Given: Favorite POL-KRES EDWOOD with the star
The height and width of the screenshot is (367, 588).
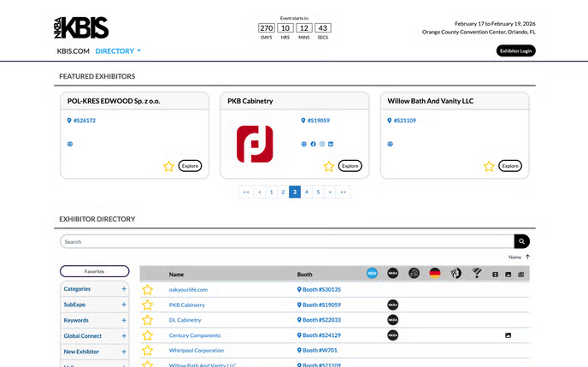Looking at the screenshot, I should coord(168,166).
